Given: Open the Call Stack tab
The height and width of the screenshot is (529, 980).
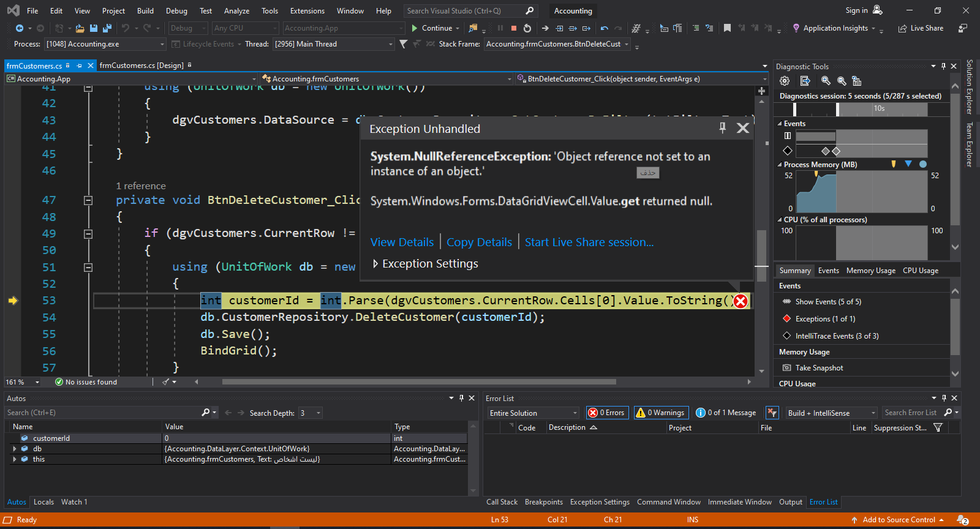Looking at the screenshot, I should 502,502.
